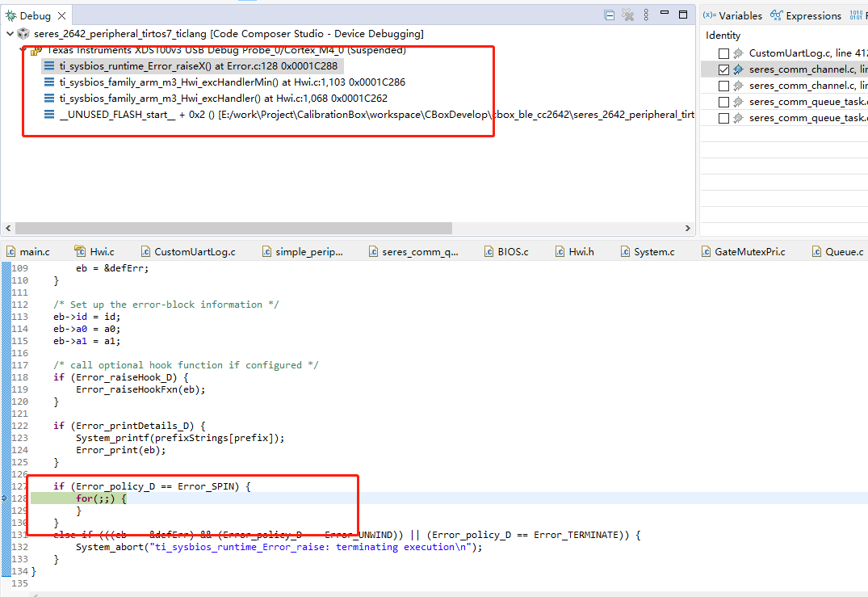This screenshot has width=868, height=597.
Task: Click stack frame icon for Hwi_excHandlerMin
Action: (x=49, y=82)
